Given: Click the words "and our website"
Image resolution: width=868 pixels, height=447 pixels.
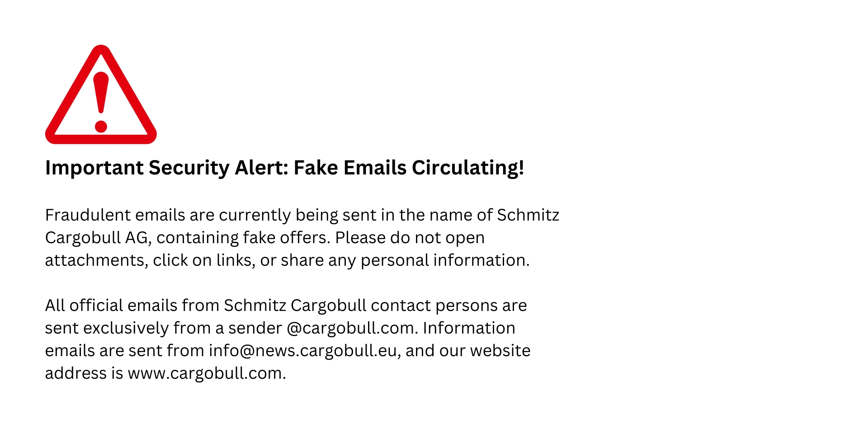Looking at the screenshot, I should 468,351.
